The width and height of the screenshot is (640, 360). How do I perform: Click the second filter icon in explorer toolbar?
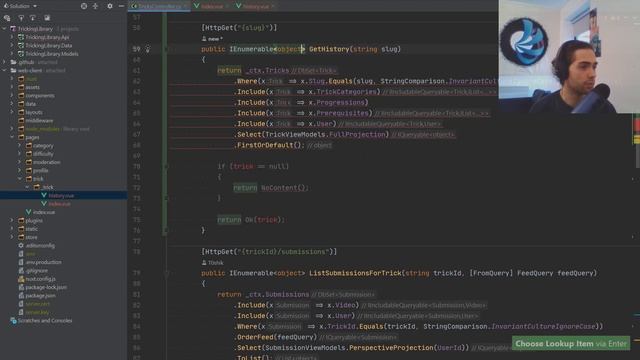[33, 18]
